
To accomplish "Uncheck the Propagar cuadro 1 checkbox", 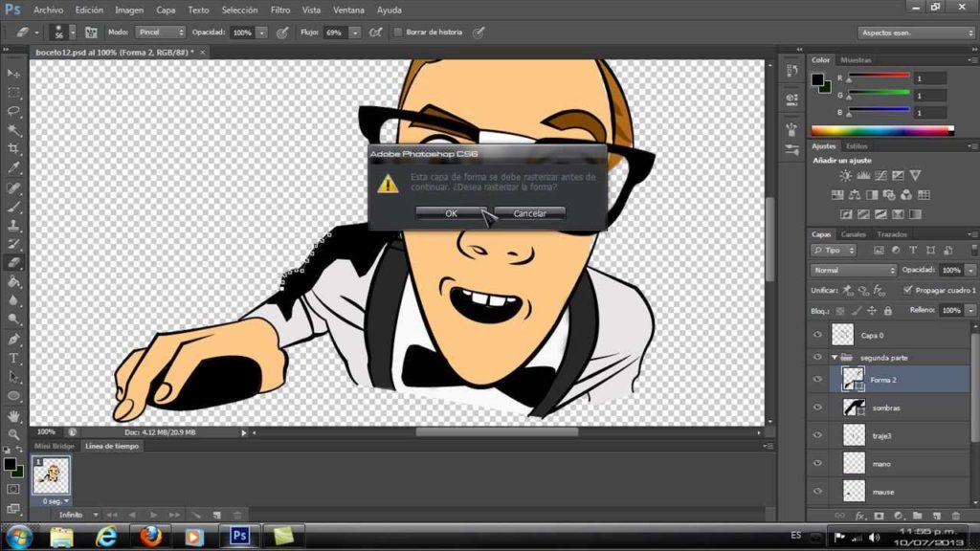I will click(907, 290).
